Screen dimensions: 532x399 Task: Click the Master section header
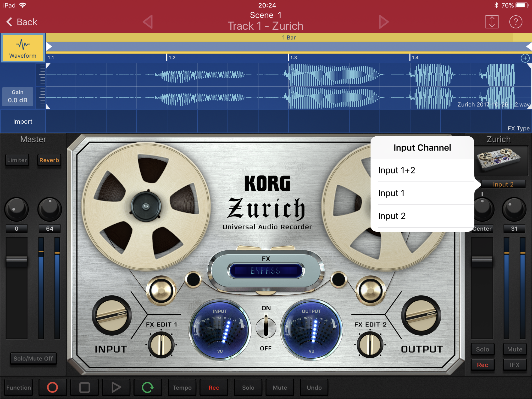33,139
